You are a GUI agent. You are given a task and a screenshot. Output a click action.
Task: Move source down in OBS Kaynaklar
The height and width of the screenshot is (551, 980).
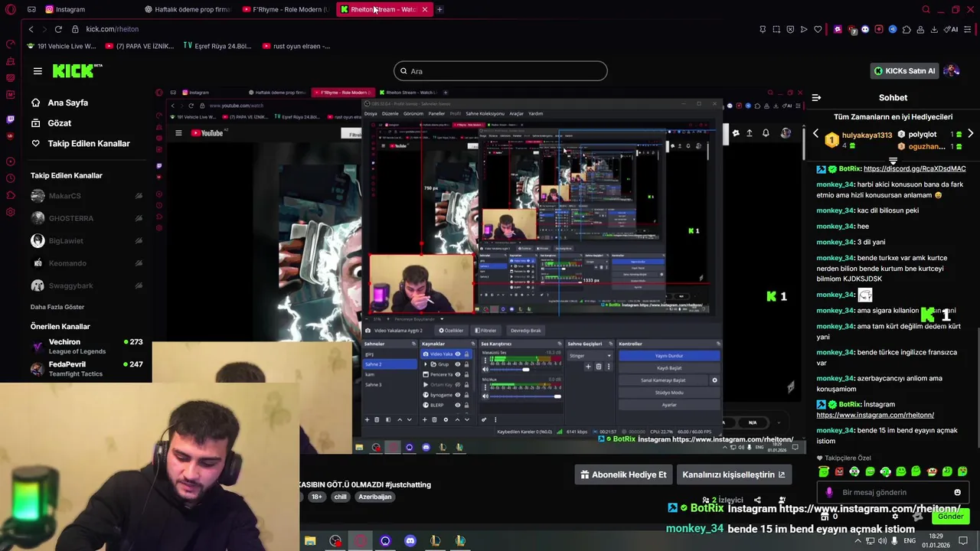467,419
